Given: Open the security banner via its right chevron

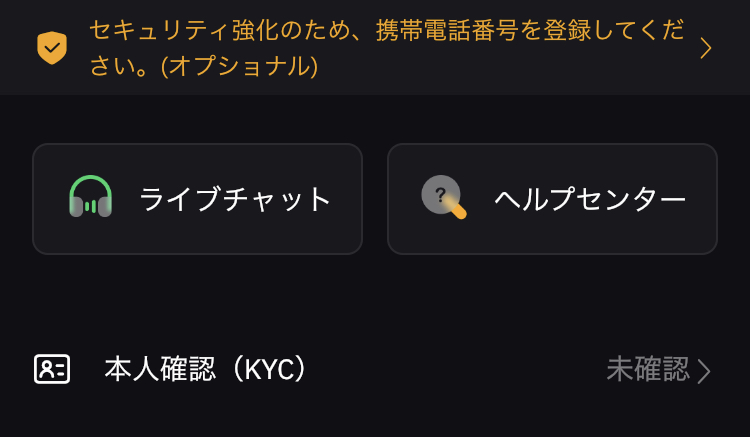Looking at the screenshot, I should coord(706,48).
